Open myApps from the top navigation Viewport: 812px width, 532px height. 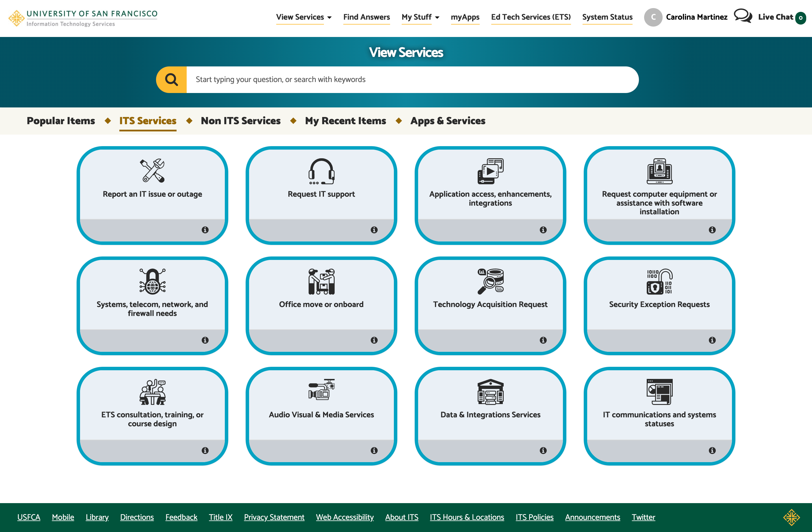click(x=465, y=17)
